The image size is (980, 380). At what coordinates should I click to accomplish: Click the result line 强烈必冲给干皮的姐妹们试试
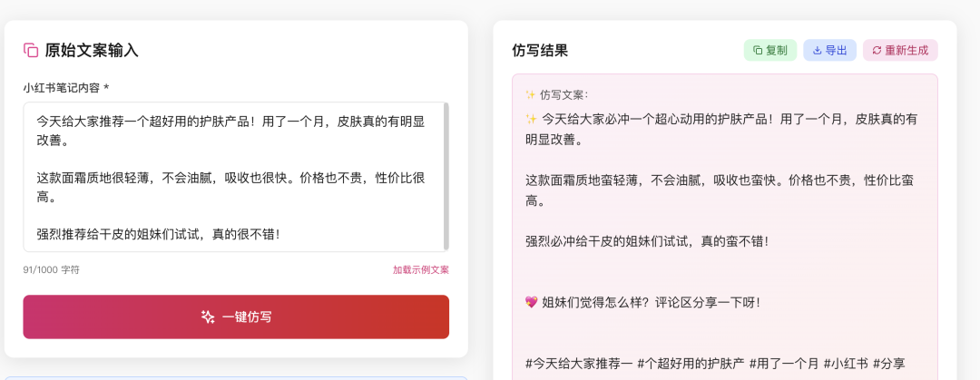(x=647, y=241)
